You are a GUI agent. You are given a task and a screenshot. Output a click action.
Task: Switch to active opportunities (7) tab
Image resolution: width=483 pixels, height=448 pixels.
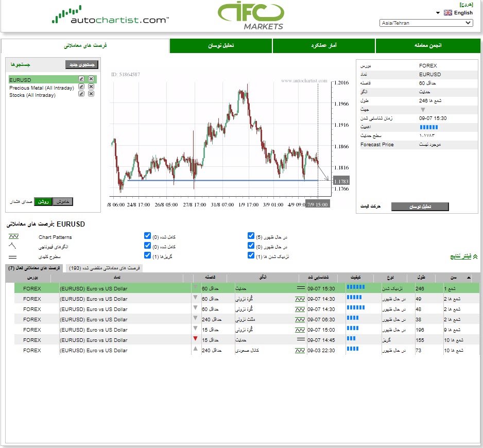tap(34, 268)
